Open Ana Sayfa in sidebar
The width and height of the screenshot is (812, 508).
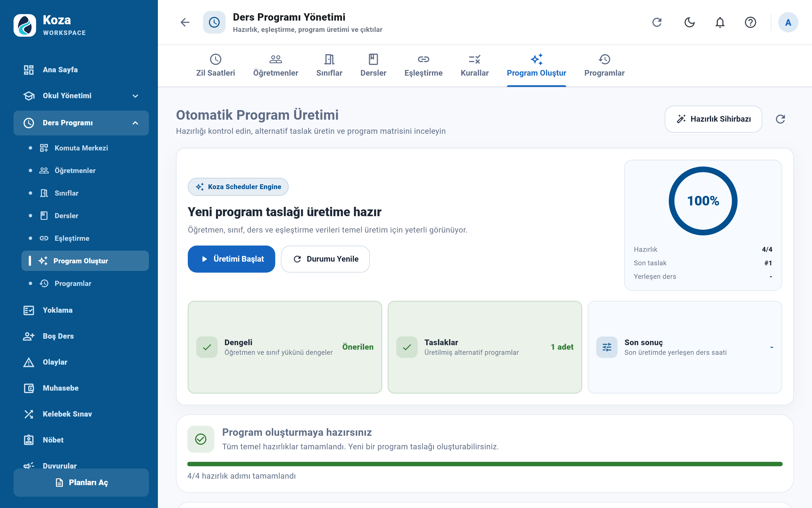(81, 70)
